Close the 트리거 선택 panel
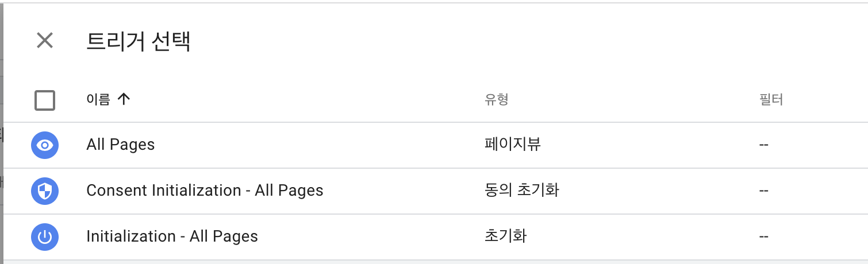 click(x=45, y=41)
